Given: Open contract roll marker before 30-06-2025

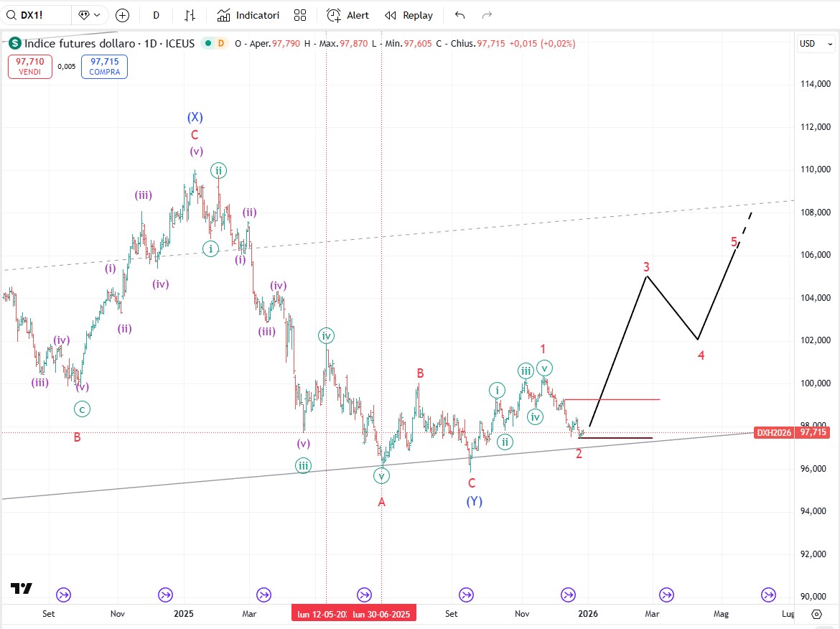Looking at the screenshot, I should (x=364, y=595).
